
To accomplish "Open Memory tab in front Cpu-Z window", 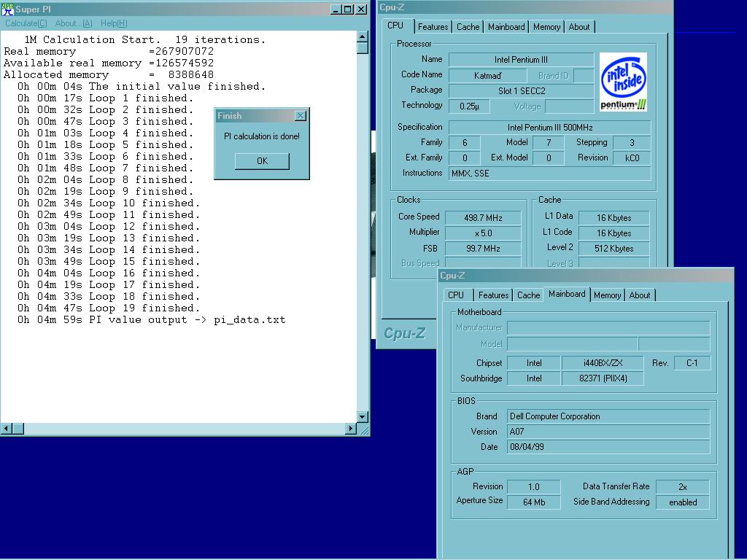I will click(x=608, y=295).
